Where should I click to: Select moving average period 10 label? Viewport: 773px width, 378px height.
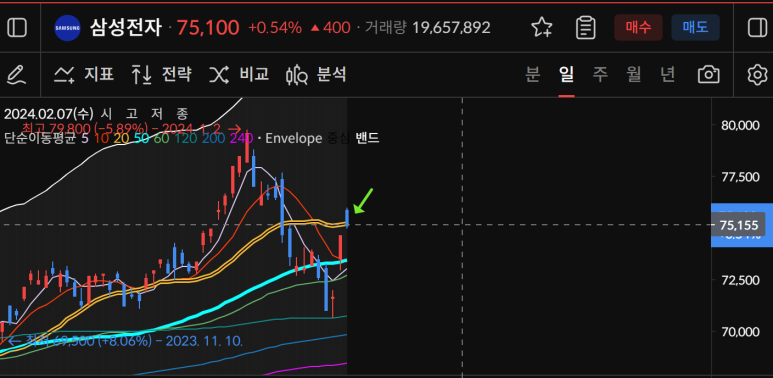pos(101,138)
